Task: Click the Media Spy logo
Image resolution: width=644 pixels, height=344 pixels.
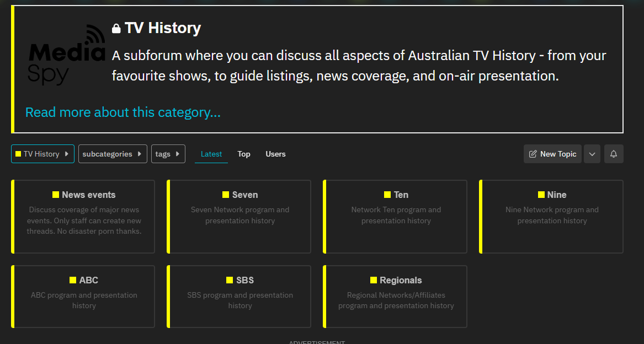Action: pyautogui.click(x=66, y=55)
